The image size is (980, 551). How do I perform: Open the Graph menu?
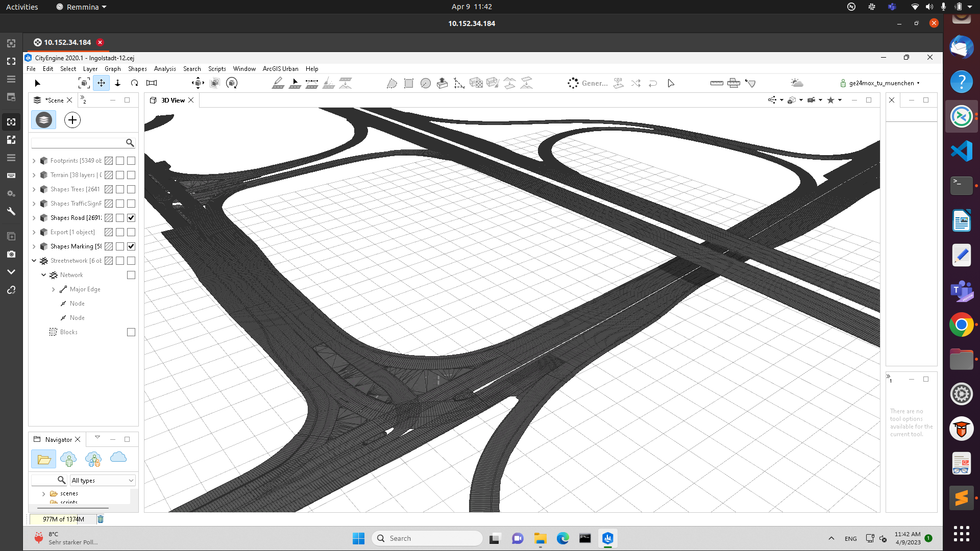tap(113, 69)
